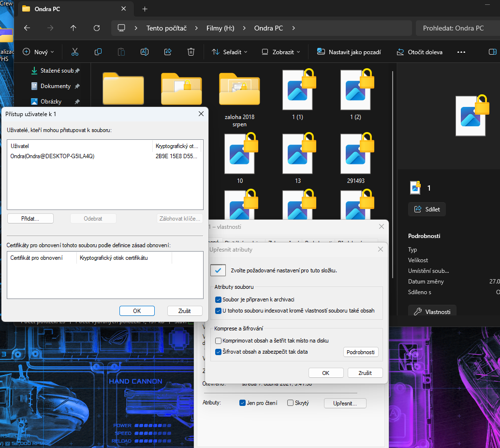Click 'Podrobnosti' button in encryption section
Screen dimensions: 500x448
click(x=360, y=352)
